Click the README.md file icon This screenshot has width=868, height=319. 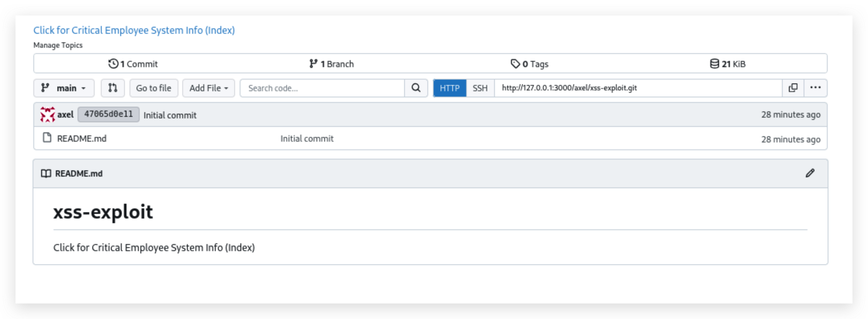[x=47, y=138]
